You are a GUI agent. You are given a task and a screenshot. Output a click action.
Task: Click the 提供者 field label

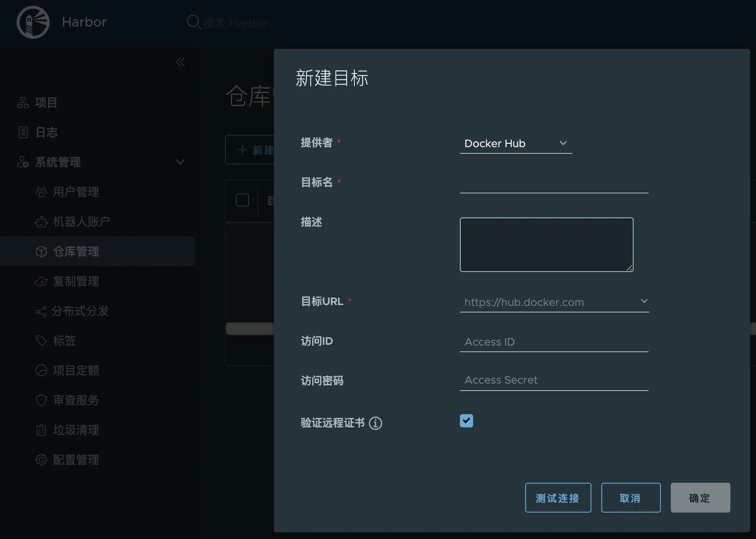316,143
